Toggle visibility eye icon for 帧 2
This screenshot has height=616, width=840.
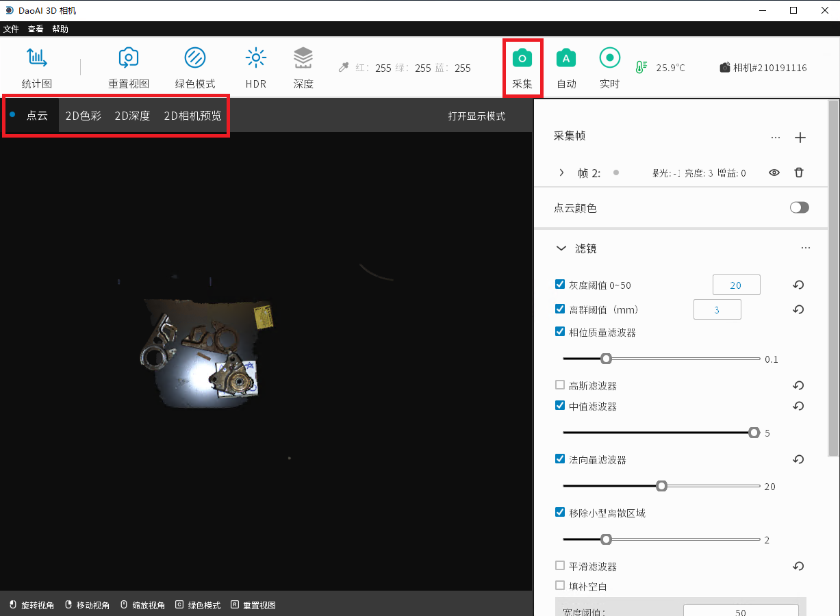pyautogui.click(x=774, y=173)
